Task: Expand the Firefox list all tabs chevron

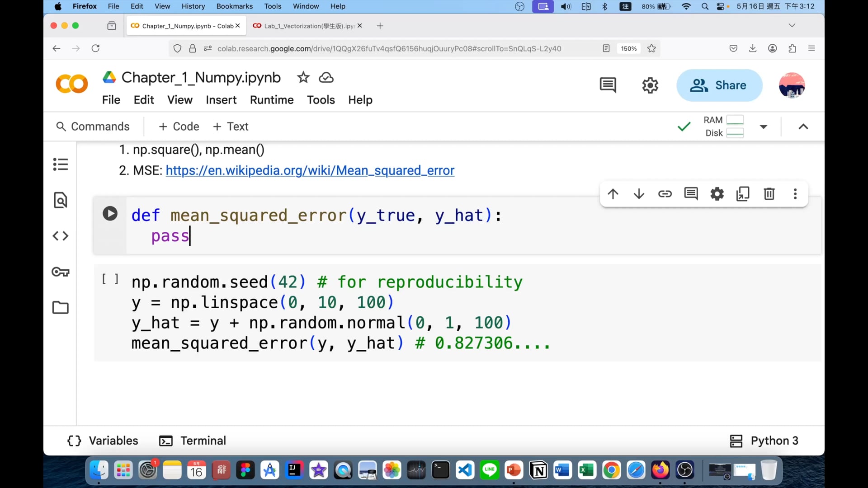Action: click(x=792, y=26)
